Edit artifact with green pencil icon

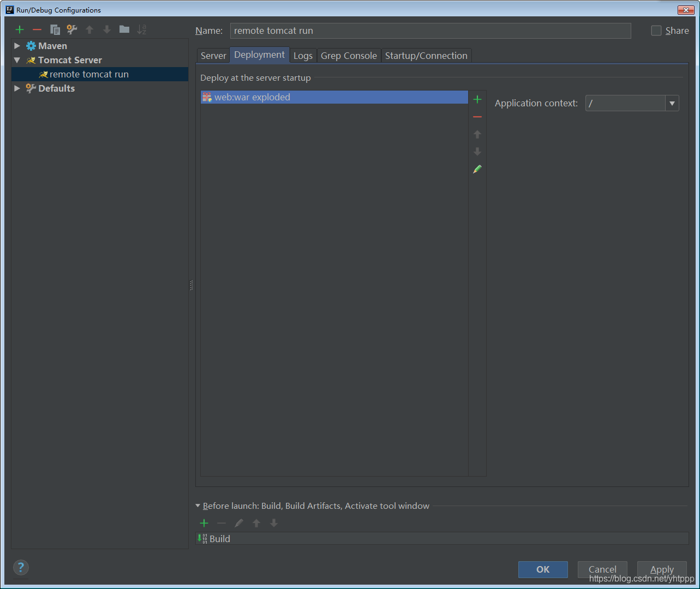(477, 169)
